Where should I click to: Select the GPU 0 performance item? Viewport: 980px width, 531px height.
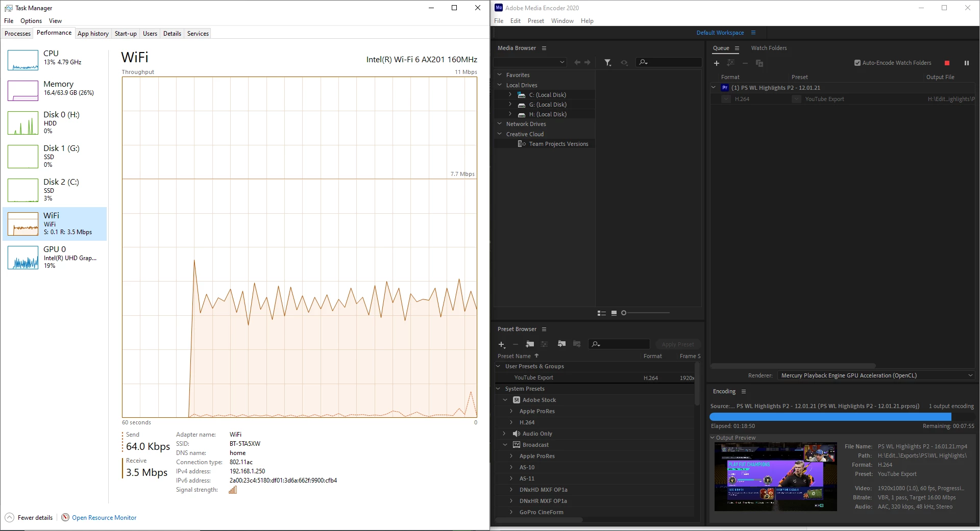(x=55, y=257)
